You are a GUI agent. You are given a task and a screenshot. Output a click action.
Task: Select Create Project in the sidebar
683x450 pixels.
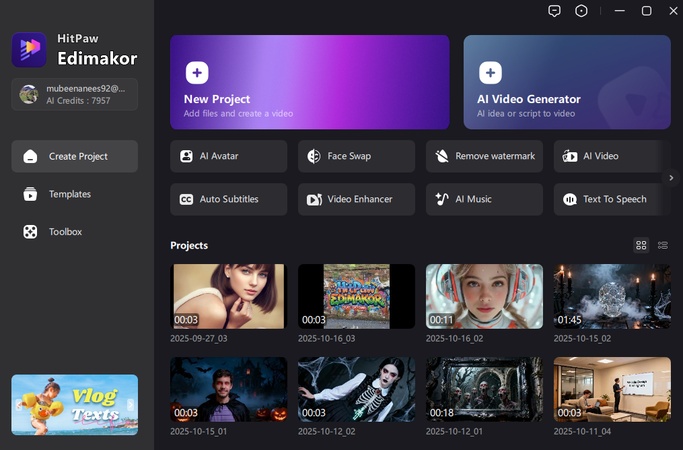(x=75, y=156)
